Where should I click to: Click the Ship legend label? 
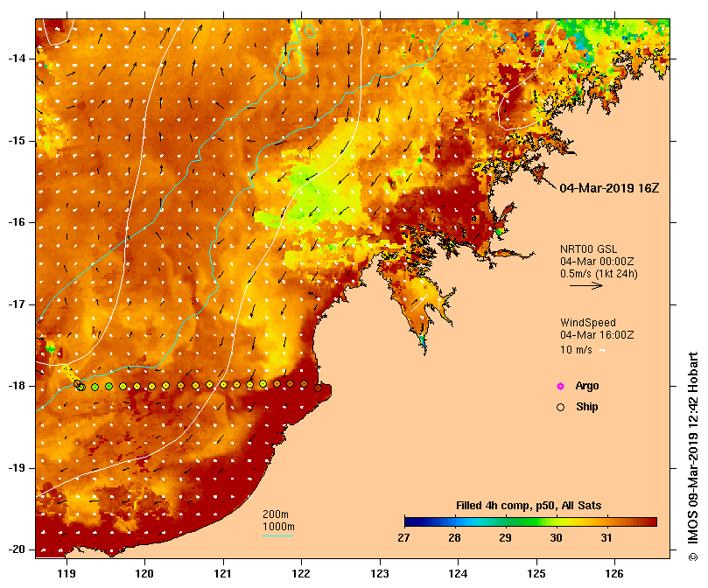tap(587, 407)
